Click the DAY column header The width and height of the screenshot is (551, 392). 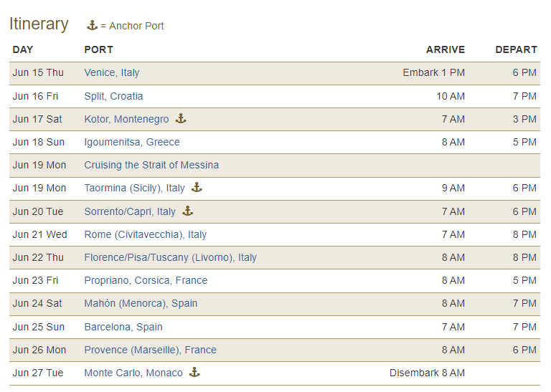23,49
